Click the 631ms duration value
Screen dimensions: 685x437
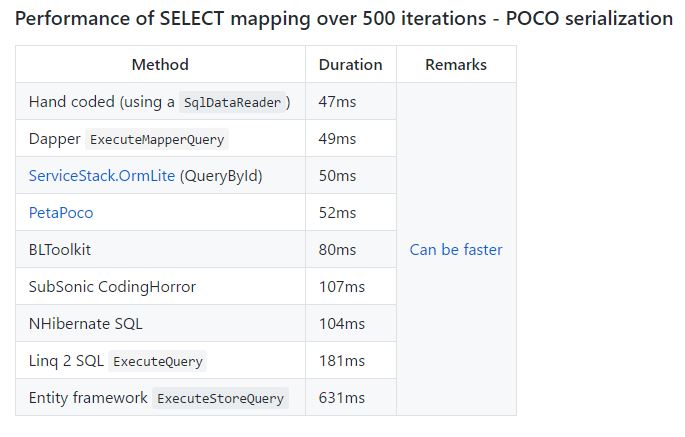coord(341,398)
